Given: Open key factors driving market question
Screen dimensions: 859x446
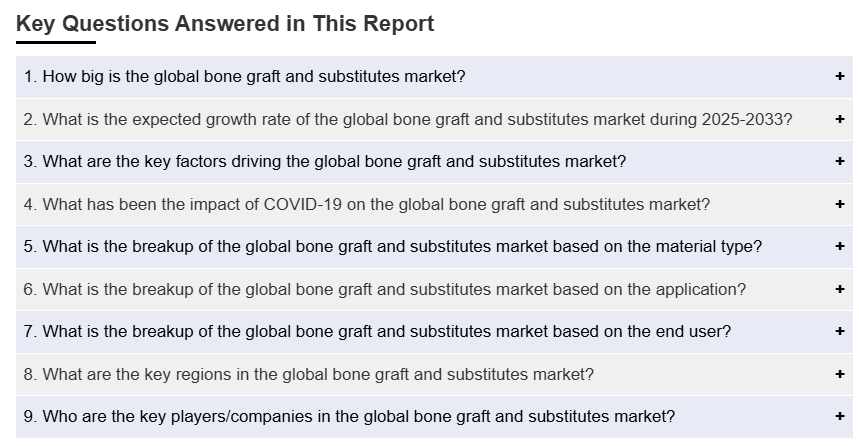Looking at the screenshot, I should pos(325,162).
